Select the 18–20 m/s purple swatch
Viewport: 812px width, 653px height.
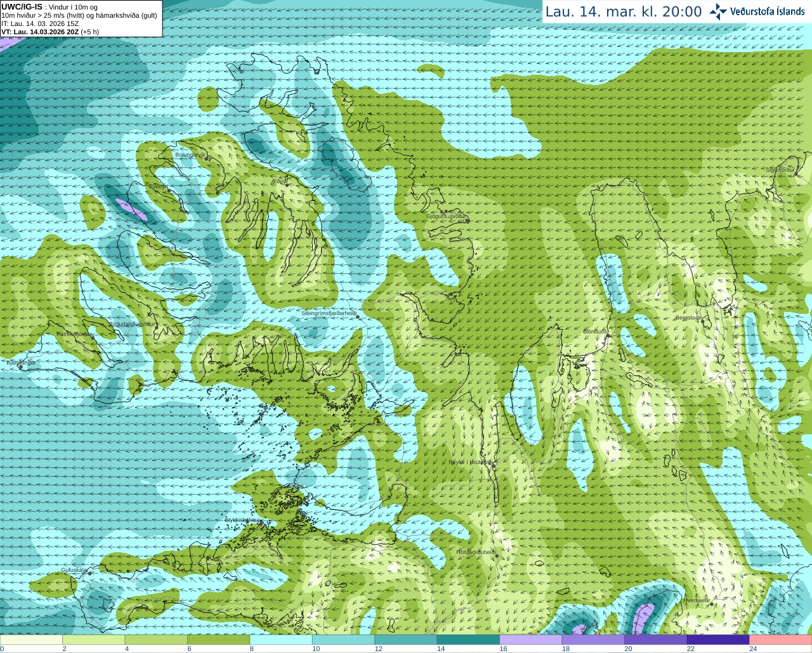click(x=593, y=640)
